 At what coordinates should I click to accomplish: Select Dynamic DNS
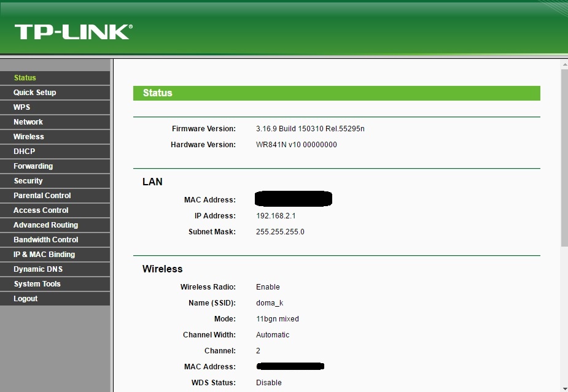pos(55,269)
